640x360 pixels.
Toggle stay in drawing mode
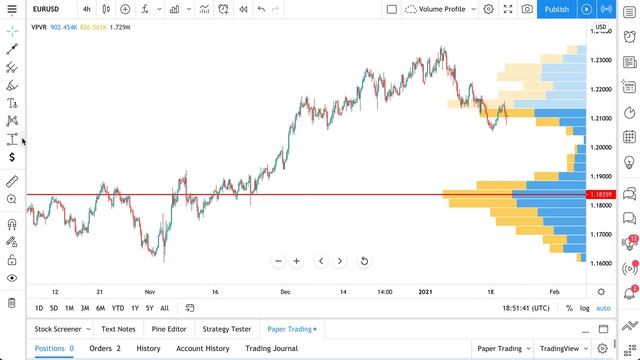click(x=12, y=242)
